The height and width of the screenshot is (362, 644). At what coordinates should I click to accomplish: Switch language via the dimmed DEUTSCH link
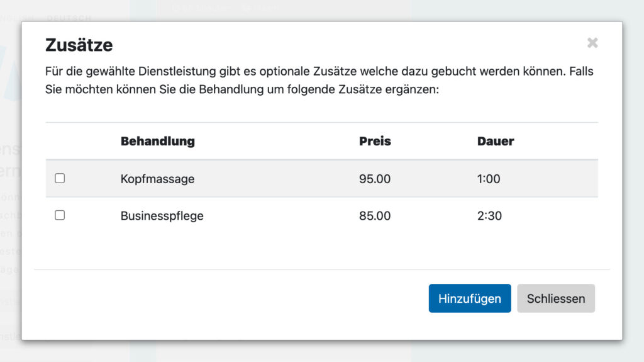pos(69,18)
